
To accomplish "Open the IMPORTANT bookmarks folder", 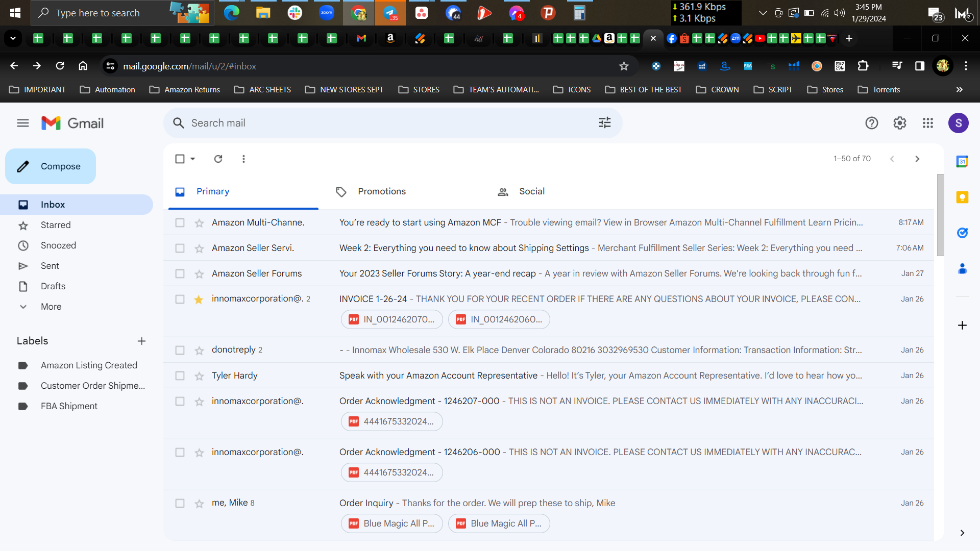I will click(38, 89).
